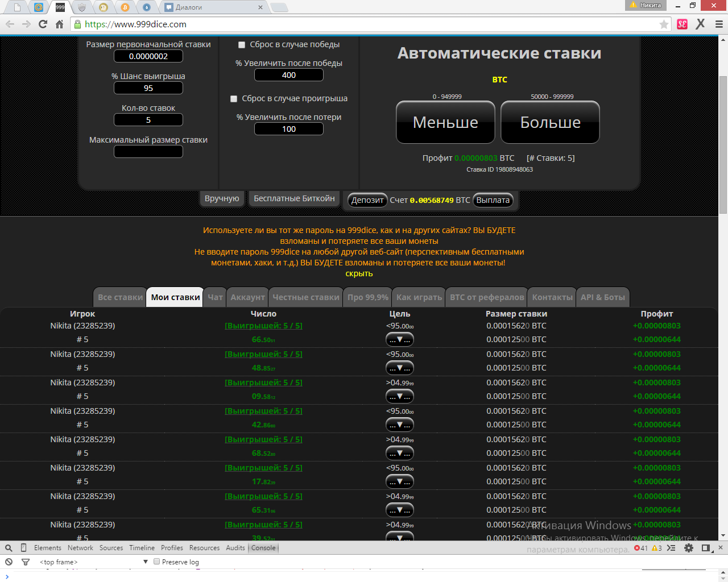Switch to the blank page pinned tab
The height and width of the screenshot is (582, 728).
(17, 7)
